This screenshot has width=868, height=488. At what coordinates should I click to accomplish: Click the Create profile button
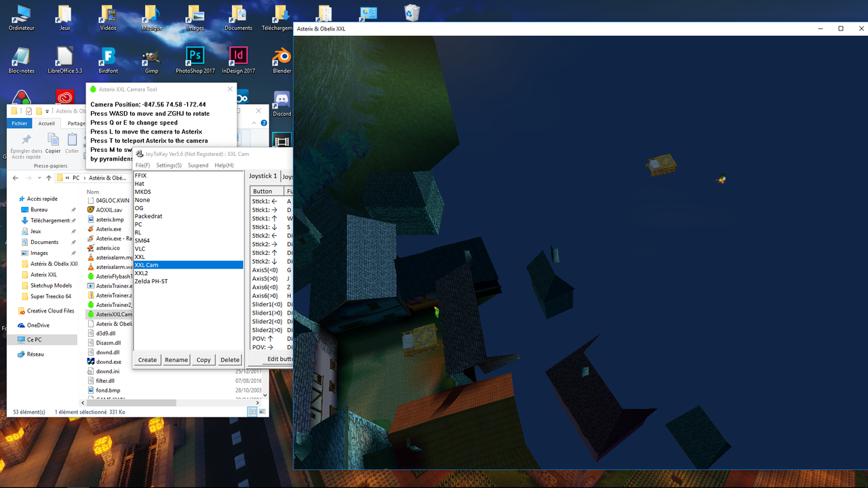tap(147, 360)
